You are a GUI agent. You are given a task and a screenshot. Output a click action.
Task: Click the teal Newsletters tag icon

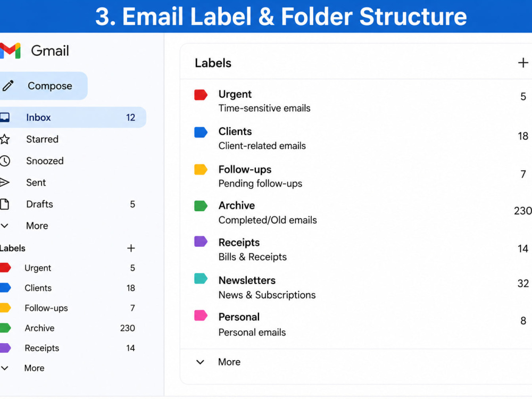coord(201,278)
